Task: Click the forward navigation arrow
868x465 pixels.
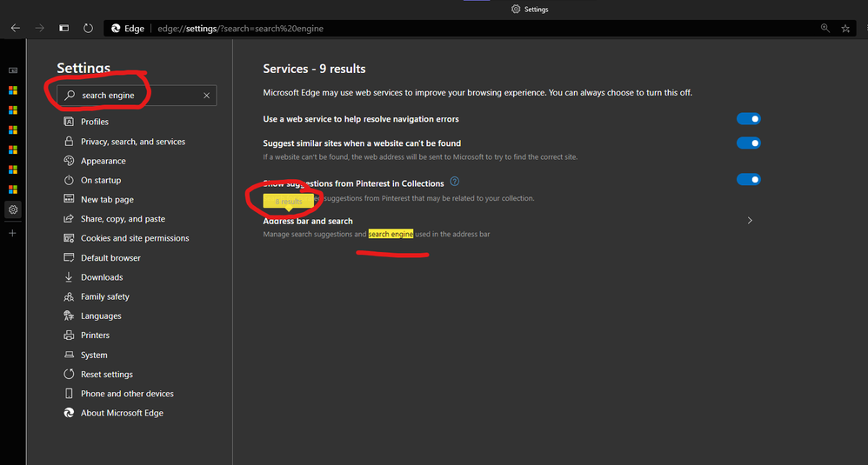Action: [39, 28]
